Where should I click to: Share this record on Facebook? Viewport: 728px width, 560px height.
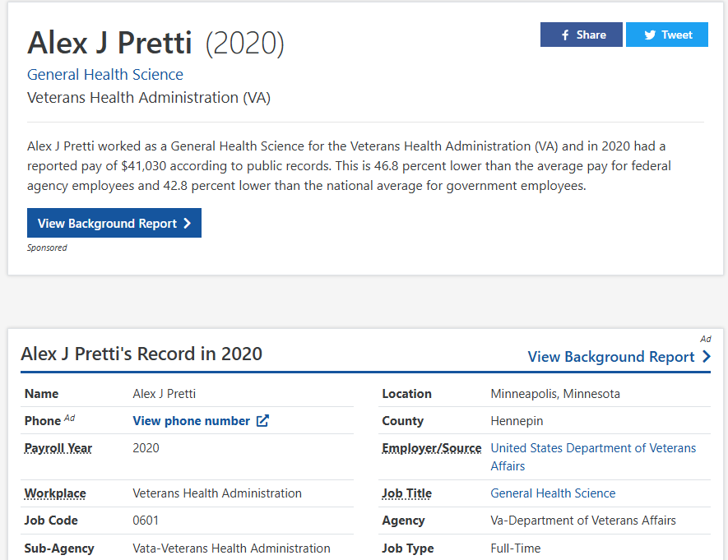coord(582,35)
